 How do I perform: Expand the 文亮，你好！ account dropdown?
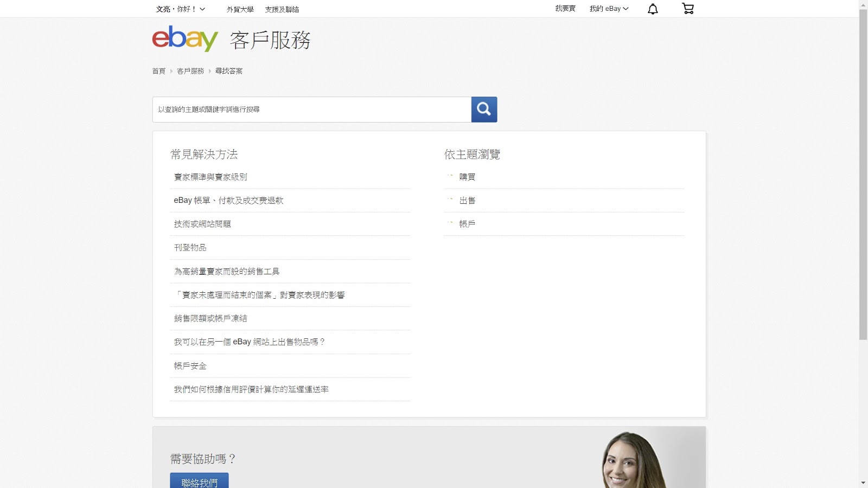pos(181,9)
